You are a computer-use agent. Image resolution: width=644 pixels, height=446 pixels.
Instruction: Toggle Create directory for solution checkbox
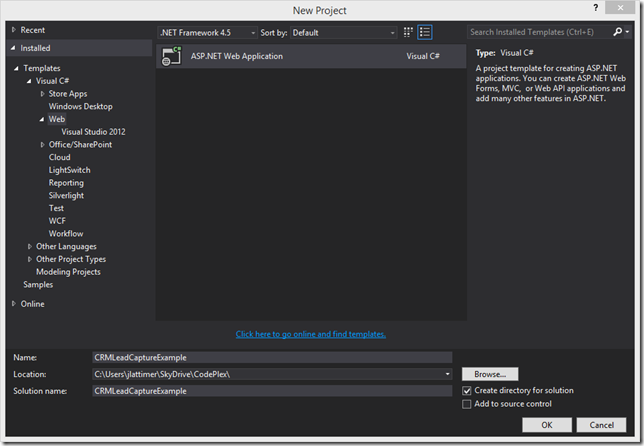point(467,391)
